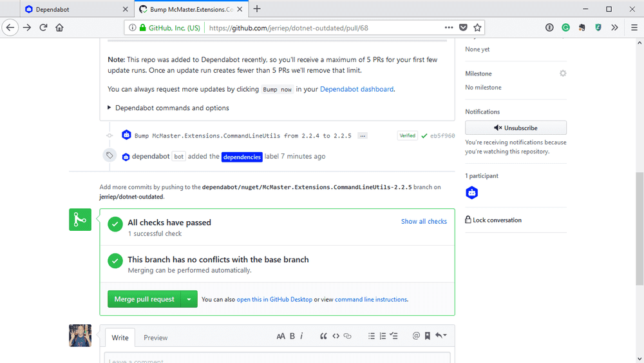Click the Leave a comment text area
644x363 pixels.
point(277,358)
